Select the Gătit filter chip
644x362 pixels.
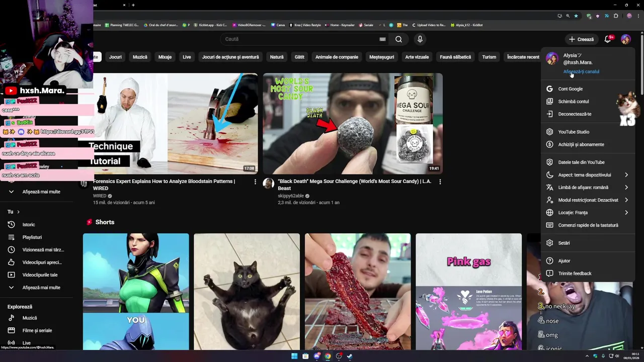[x=299, y=57]
